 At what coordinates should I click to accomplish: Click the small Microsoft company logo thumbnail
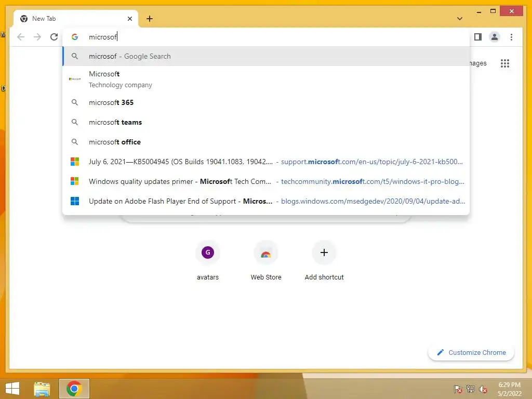(75, 79)
